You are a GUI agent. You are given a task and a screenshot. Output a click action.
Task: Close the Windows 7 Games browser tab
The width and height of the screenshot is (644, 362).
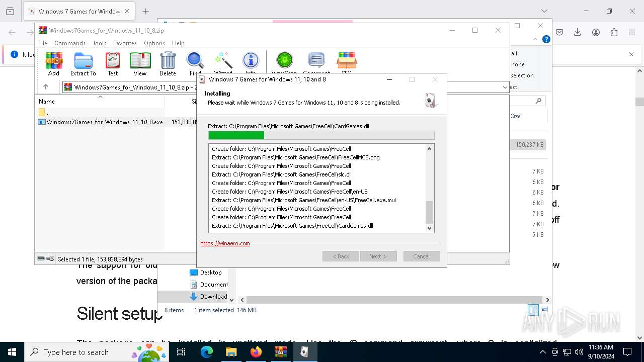[x=127, y=11]
